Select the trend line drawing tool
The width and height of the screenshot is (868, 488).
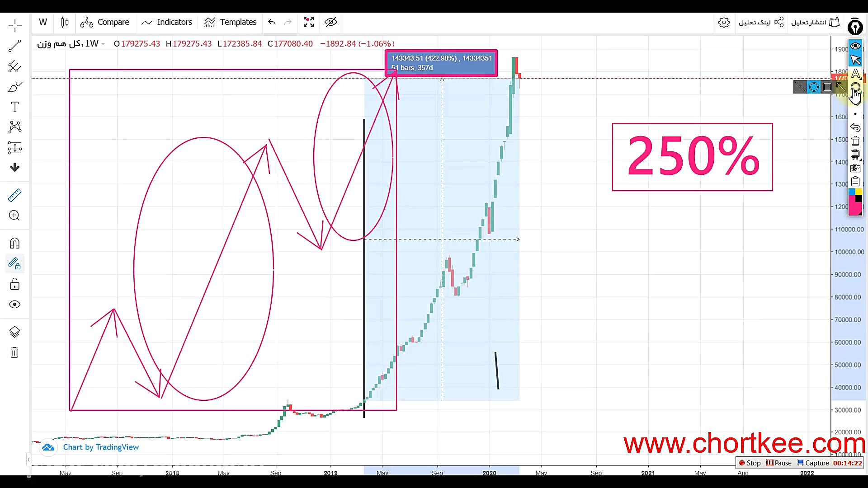tap(14, 46)
